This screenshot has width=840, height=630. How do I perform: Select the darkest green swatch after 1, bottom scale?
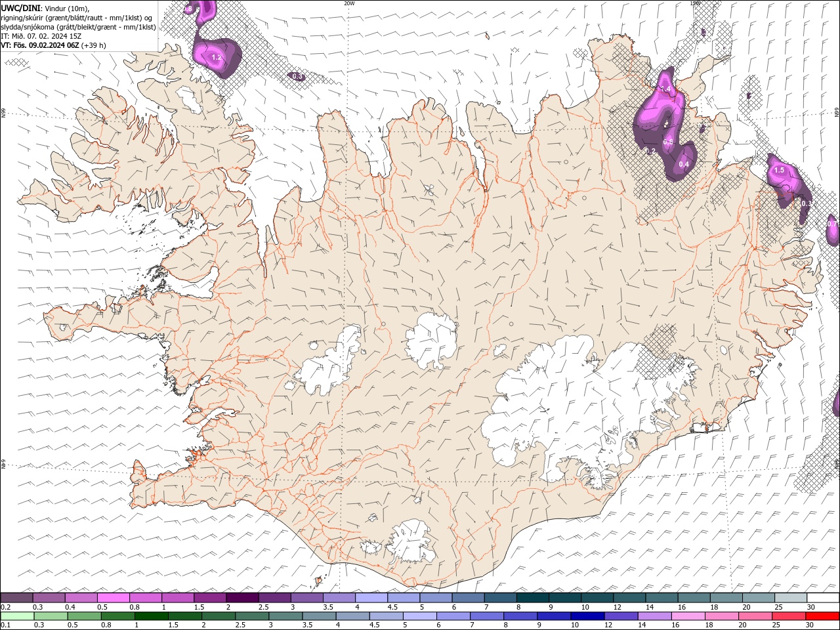point(151,616)
